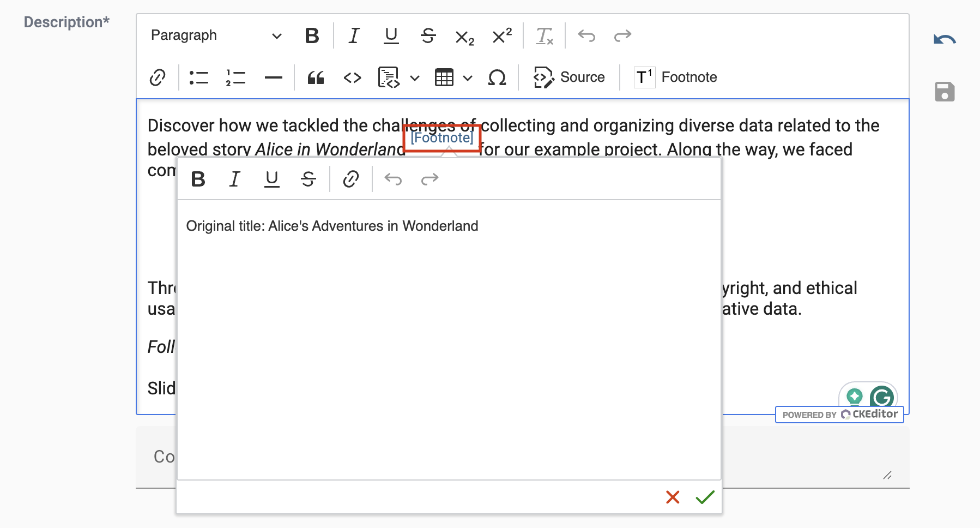Viewport: 980px width, 528px height.
Task: Open the Source editing view
Action: click(569, 77)
